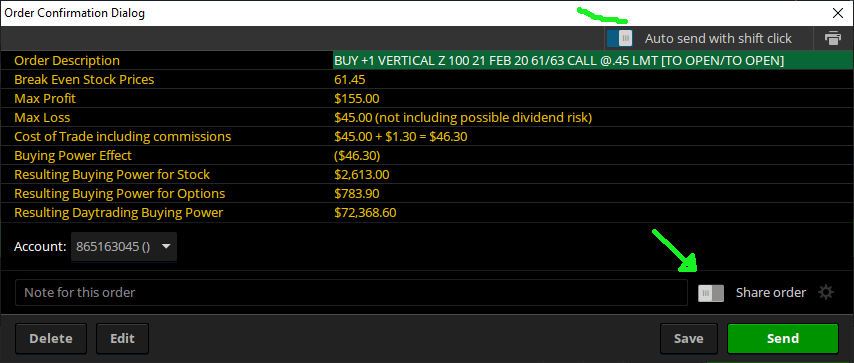Click the Order Description label
The height and width of the screenshot is (363, 854).
[67, 60]
